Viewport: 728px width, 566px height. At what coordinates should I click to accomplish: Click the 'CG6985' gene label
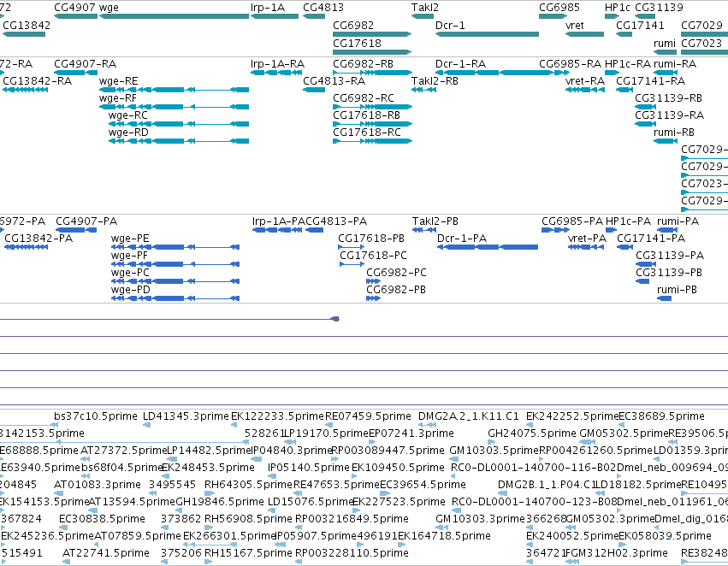[x=559, y=8]
